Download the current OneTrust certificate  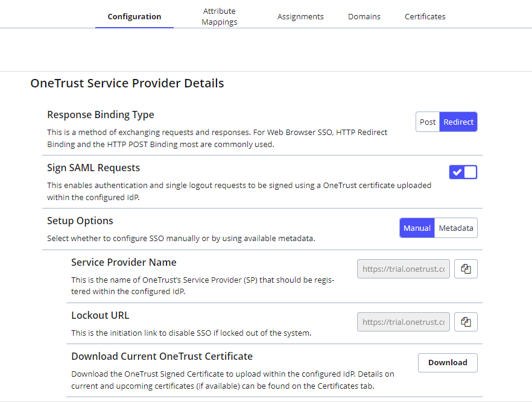[x=448, y=363]
